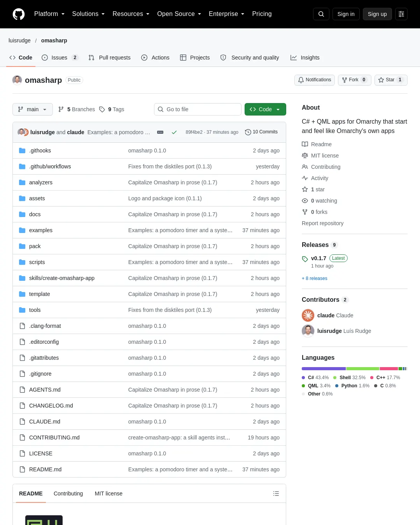Open the skills/create-omasharp-app folder

62,278
